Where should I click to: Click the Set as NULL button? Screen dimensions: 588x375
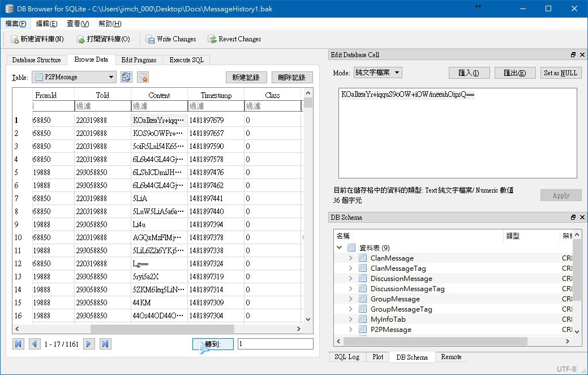[x=560, y=73]
